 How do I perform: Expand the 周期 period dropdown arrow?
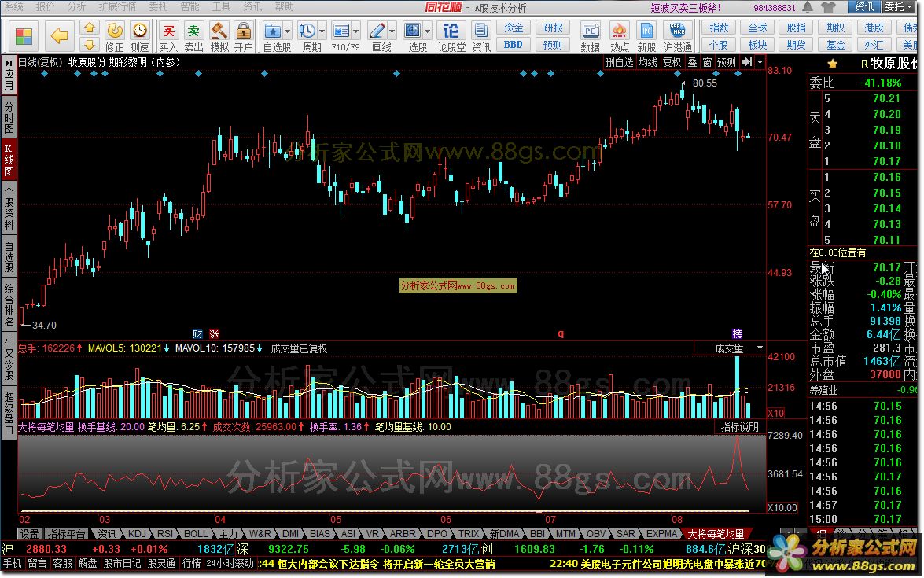[322, 31]
